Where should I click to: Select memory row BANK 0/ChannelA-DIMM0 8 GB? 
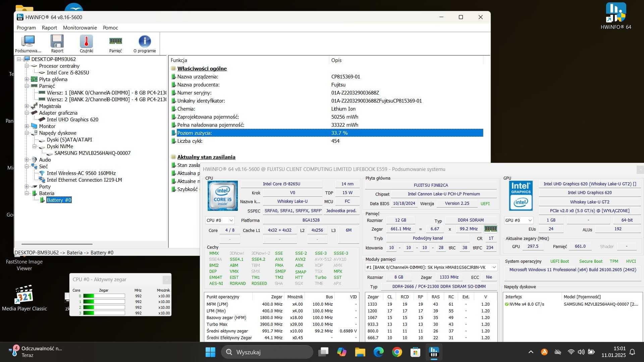tap(106, 93)
